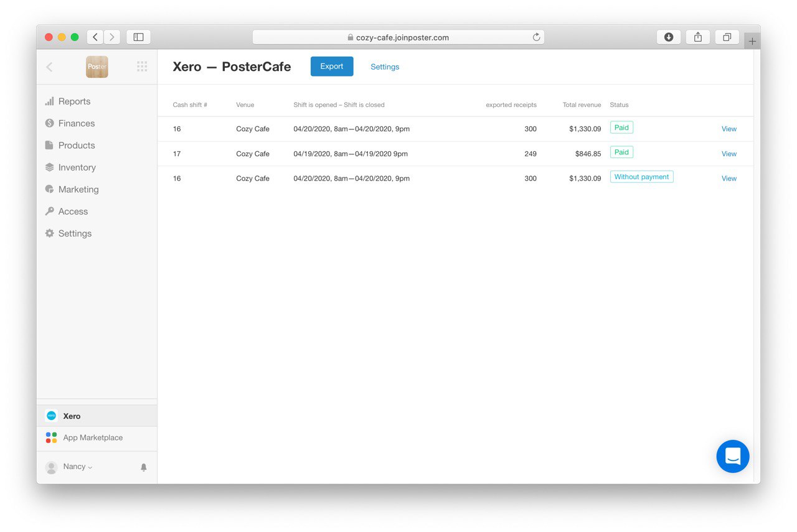Click Paid badge in shift 17 row
The image size is (797, 532).
(621, 152)
